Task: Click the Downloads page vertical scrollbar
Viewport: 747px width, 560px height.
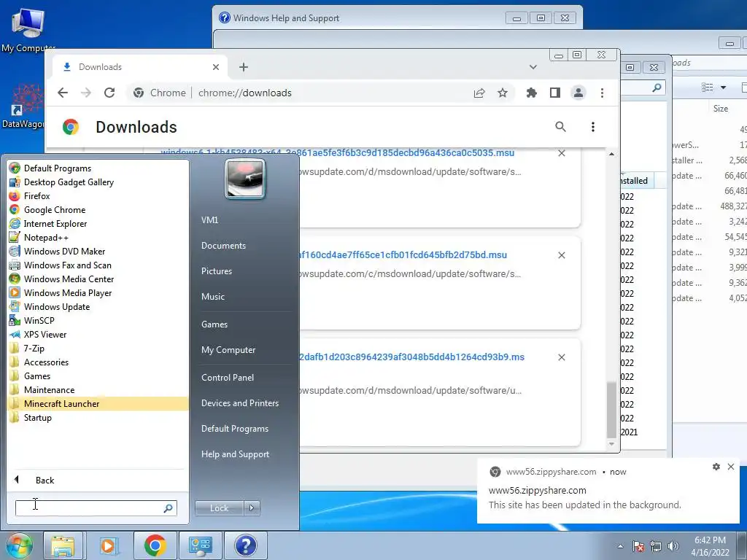Action: point(612,410)
